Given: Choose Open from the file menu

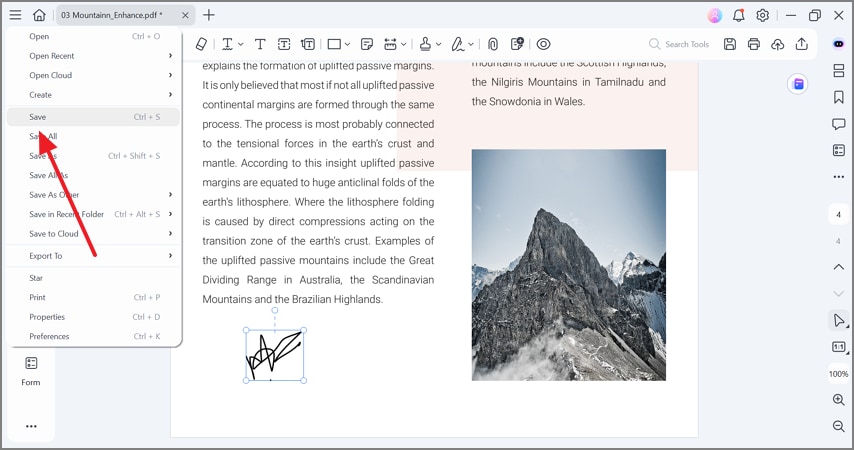Looking at the screenshot, I should pos(93,37).
